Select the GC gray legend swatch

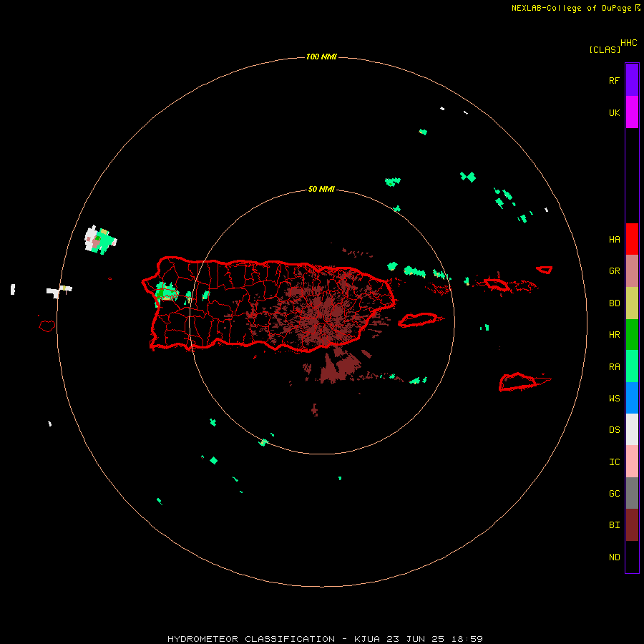coord(632,493)
